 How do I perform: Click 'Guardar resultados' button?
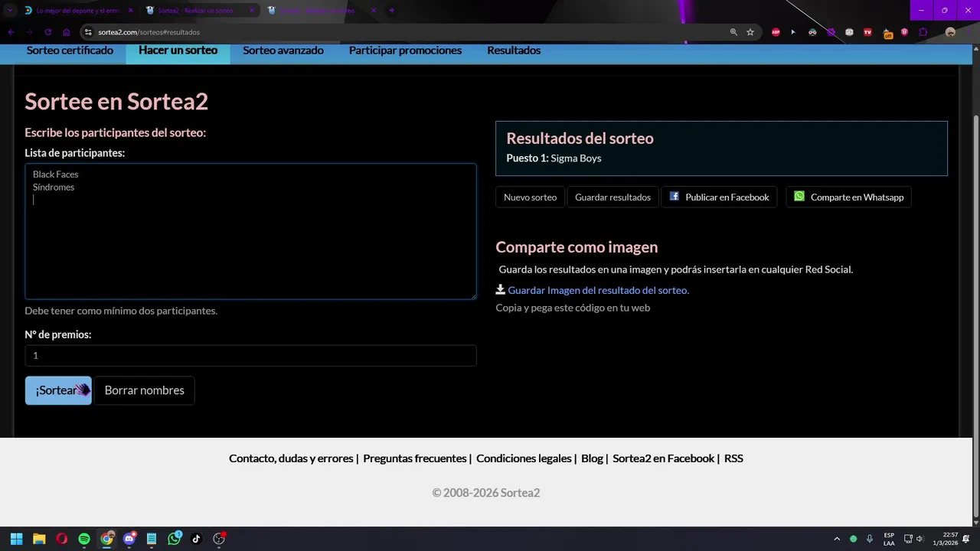pyautogui.click(x=612, y=197)
